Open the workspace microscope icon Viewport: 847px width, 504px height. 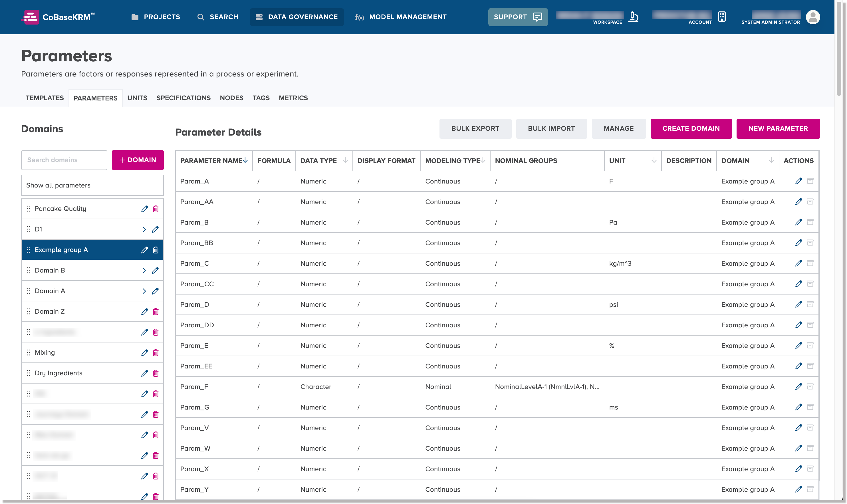pos(633,17)
